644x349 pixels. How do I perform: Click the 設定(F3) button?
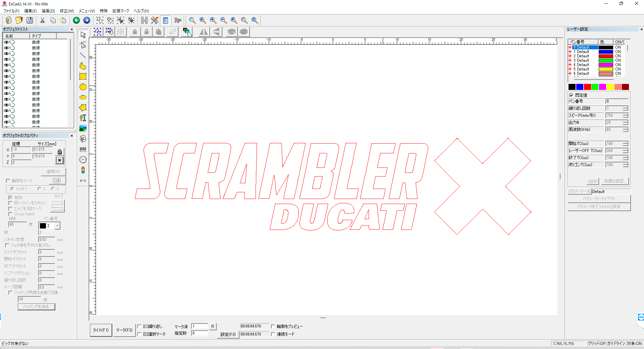(228, 334)
